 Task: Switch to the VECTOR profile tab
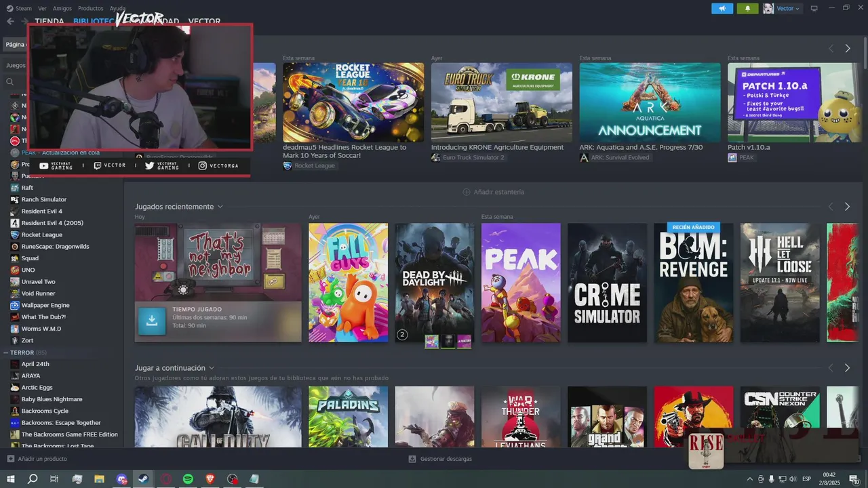coord(204,21)
